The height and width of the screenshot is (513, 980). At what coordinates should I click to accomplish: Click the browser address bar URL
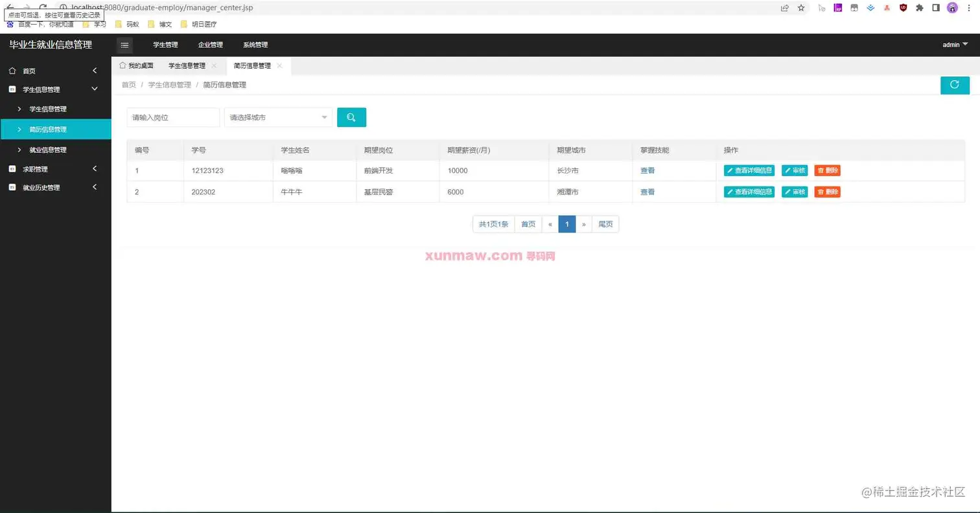click(161, 8)
